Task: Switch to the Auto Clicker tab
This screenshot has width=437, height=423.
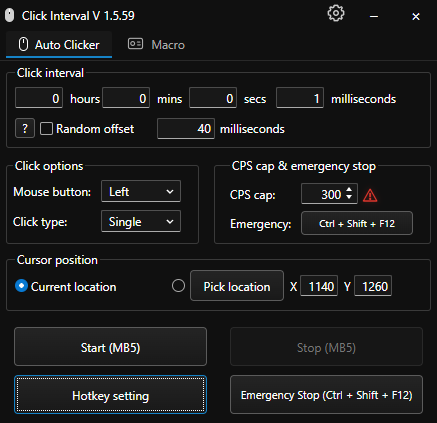Action: pyautogui.click(x=59, y=45)
